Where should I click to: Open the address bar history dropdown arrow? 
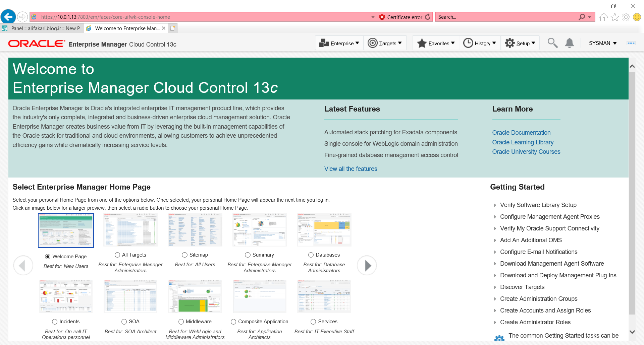click(373, 17)
